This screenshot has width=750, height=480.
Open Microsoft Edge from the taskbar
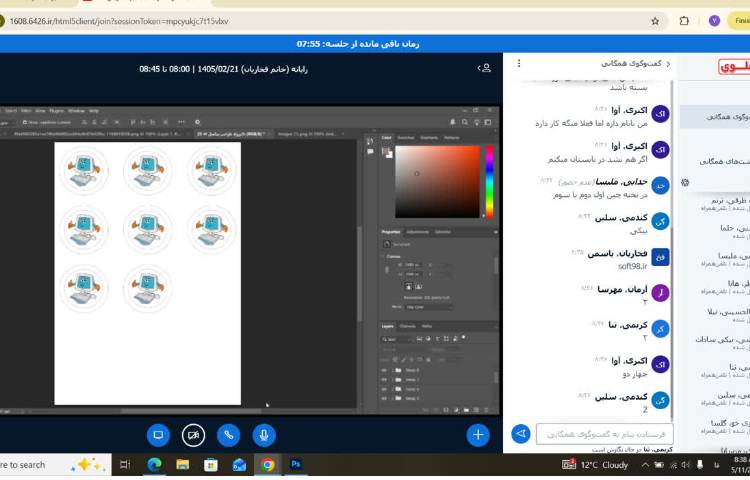(154, 464)
